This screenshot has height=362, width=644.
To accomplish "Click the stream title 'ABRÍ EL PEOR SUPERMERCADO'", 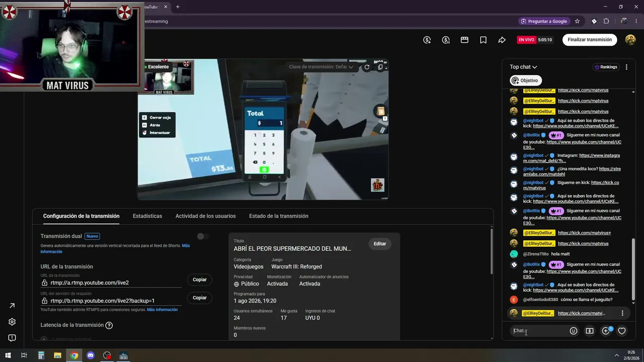I will point(292,248).
